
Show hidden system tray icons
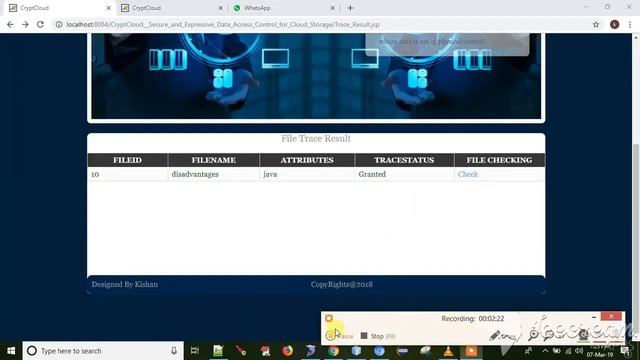(545, 351)
